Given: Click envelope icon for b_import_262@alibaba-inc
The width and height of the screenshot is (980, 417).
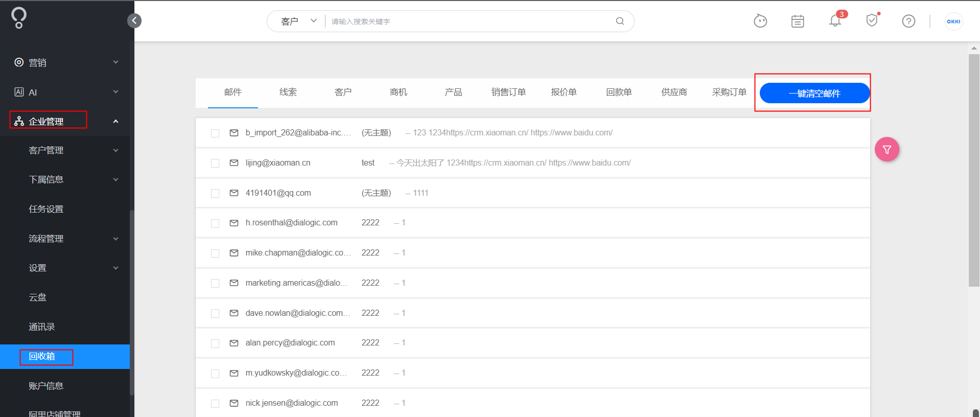Looking at the screenshot, I should tap(234, 133).
